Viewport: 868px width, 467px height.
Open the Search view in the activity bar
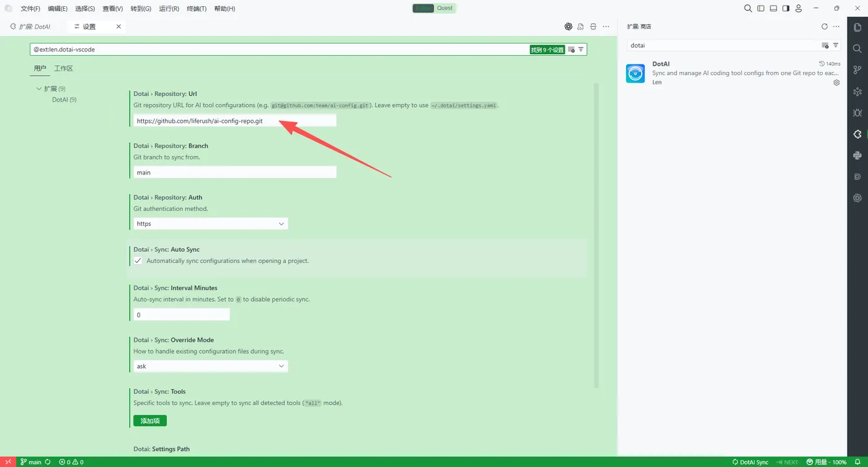(x=857, y=48)
